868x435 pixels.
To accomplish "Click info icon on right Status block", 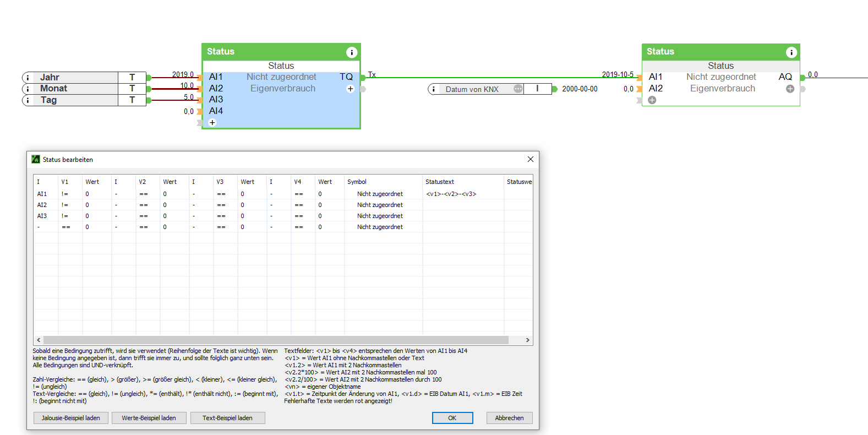I will tap(791, 52).
